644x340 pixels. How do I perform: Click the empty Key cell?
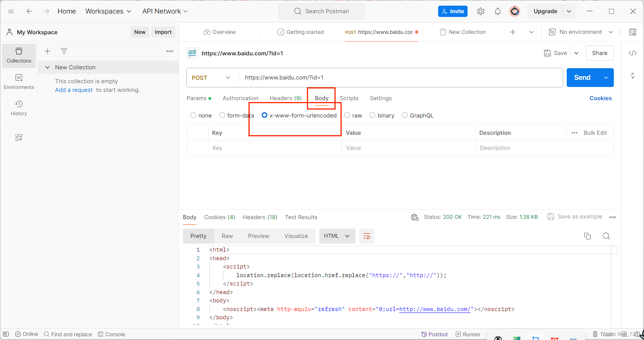[x=275, y=148]
